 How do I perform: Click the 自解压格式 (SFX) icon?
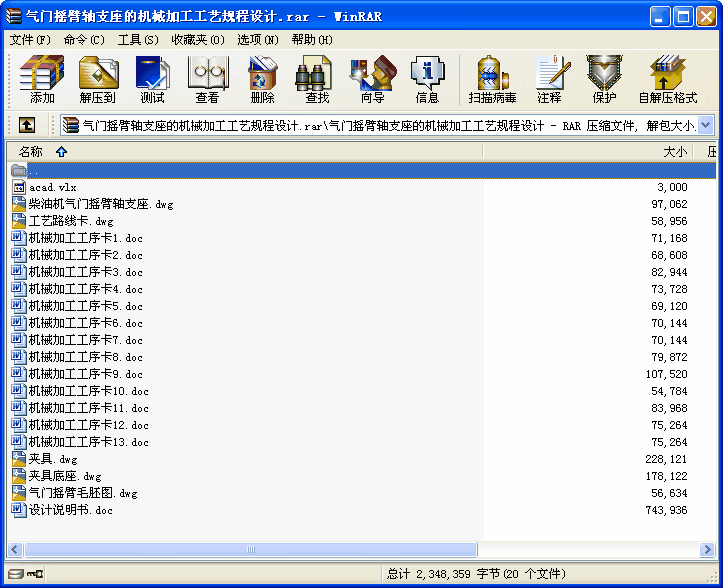(667, 79)
